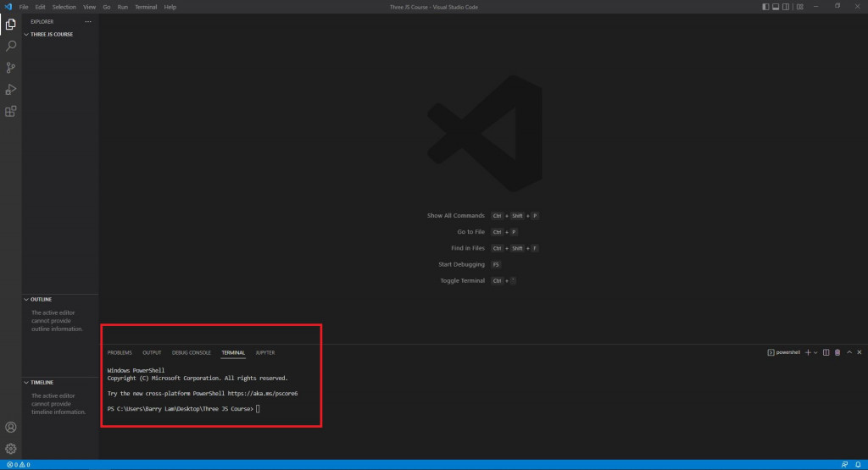Focus the PowerShell prompt input line

(183, 409)
